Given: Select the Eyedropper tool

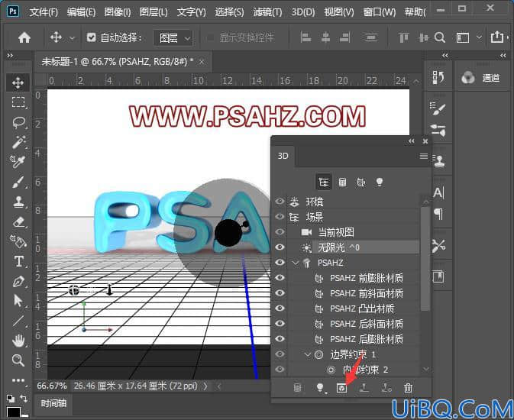Looking at the screenshot, I should [x=18, y=161].
